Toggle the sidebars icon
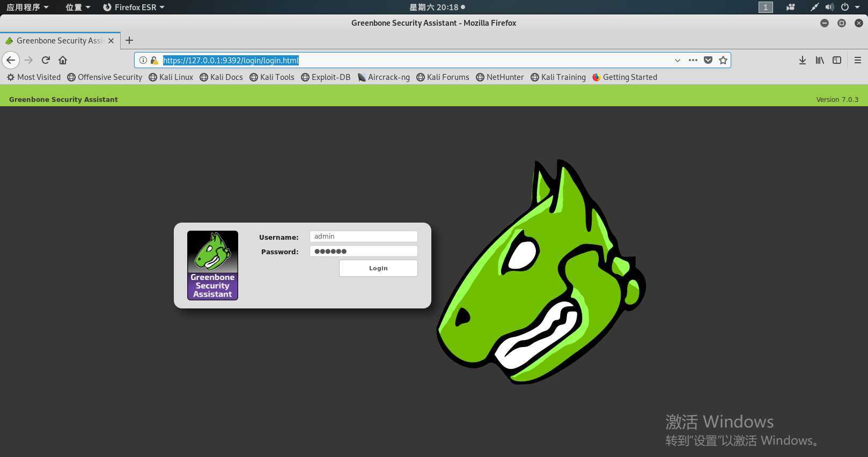The height and width of the screenshot is (457, 868). click(837, 60)
